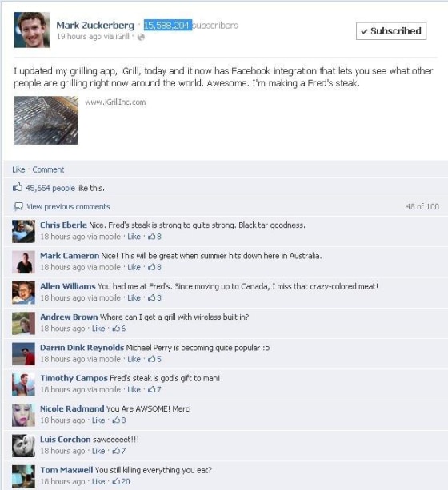Click thumbs-up icon beside 45,654 people
This screenshot has width=448, height=490.
tap(18, 187)
